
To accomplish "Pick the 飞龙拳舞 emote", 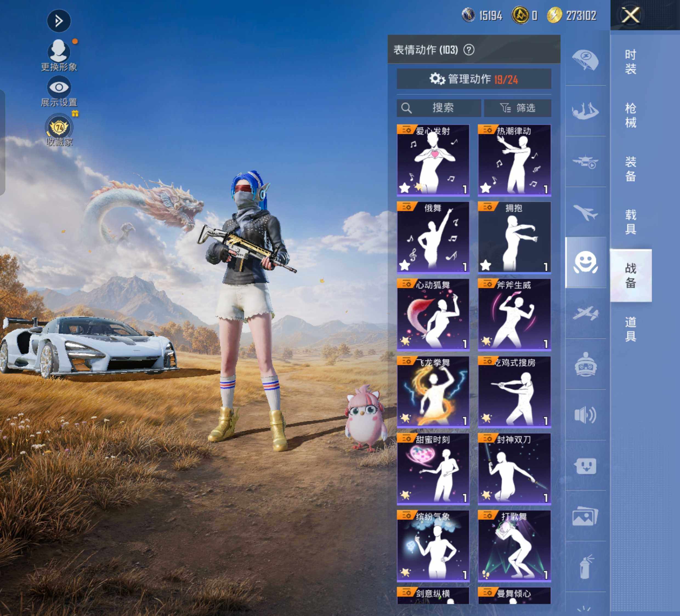I will [x=433, y=392].
